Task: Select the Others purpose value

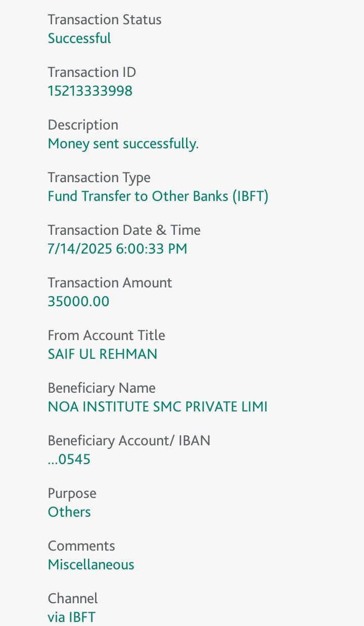Action: pyautogui.click(x=69, y=512)
